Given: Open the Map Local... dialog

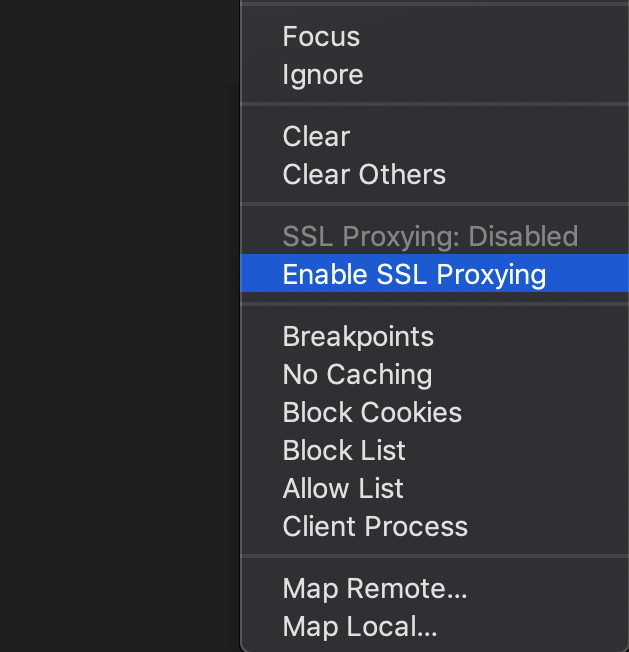Looking at the screenshot, I should tap(434, 626).
